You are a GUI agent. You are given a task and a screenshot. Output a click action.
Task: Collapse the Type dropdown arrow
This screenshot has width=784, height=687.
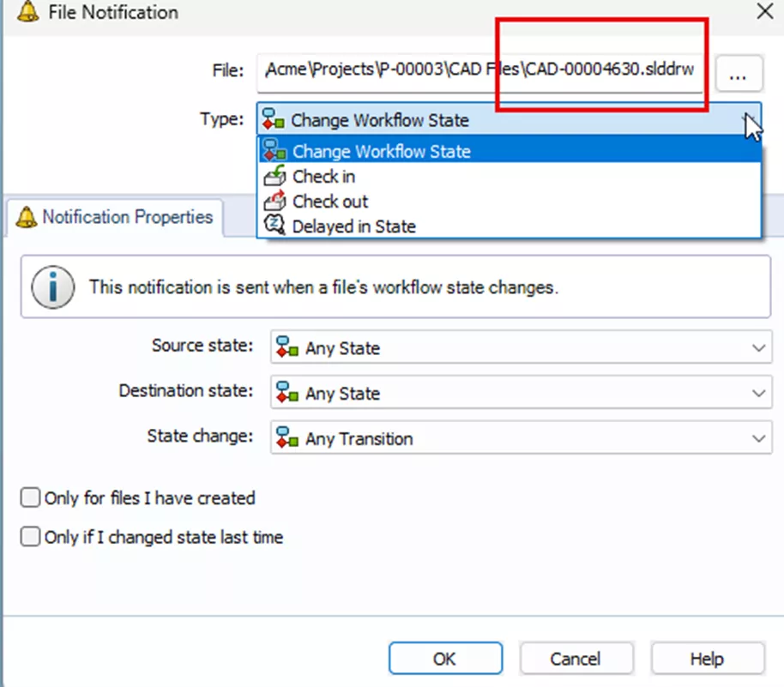tap(750, 119)
